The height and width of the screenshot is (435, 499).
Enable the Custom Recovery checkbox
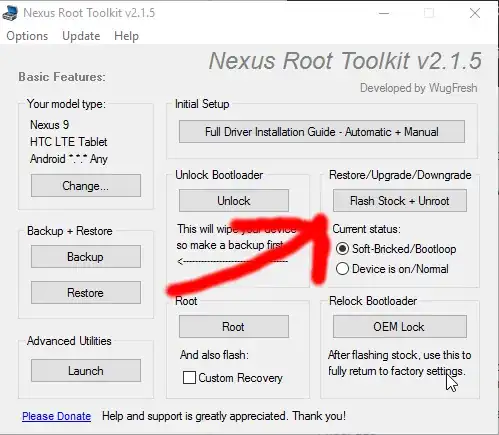tap(233, 378)
